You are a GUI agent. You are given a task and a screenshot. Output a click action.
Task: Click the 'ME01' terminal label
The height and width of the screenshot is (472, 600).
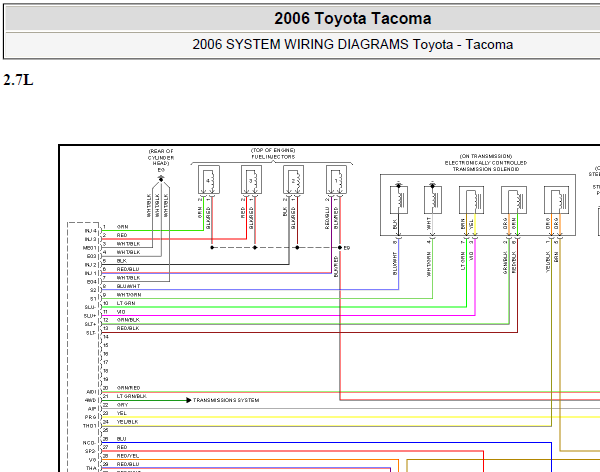[90, 248]
